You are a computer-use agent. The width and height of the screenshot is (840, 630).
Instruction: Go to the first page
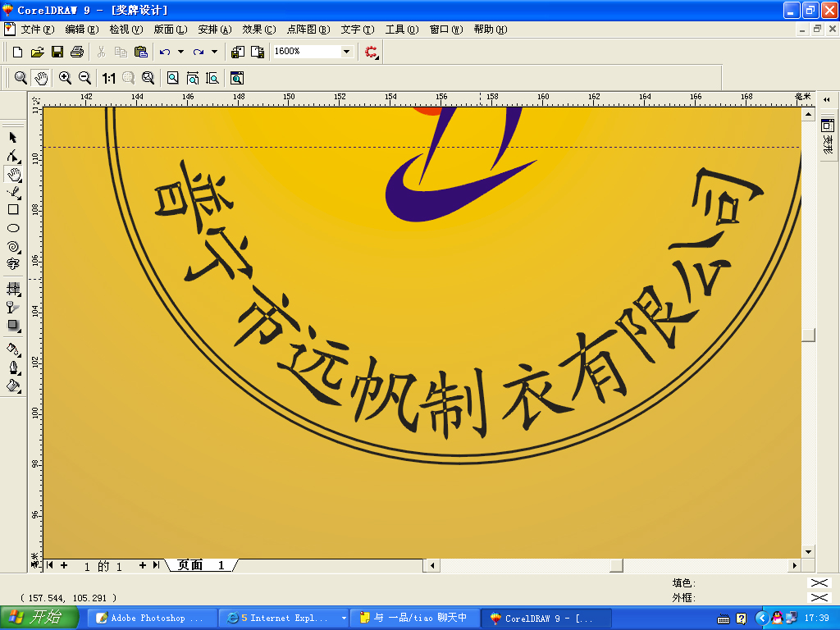click(50, 565)
